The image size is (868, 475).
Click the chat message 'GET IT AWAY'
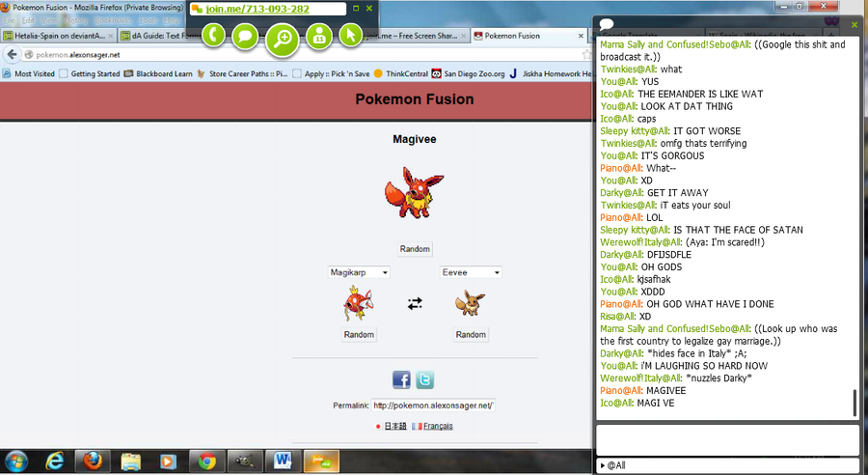coord(678,193)
